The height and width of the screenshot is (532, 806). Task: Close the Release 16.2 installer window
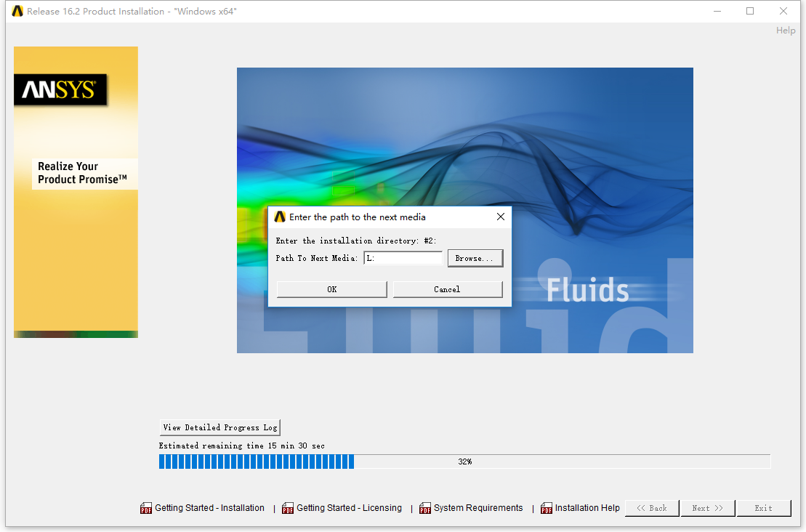pyautogui.click(x=783, y=12)
